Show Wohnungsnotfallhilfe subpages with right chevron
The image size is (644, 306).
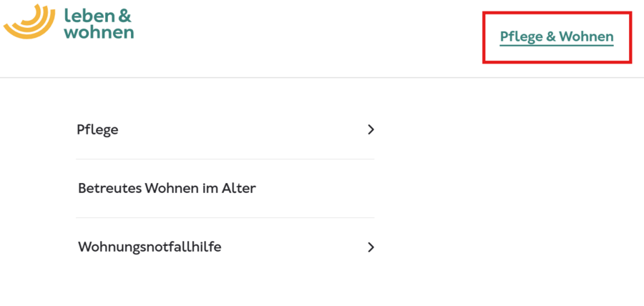point(371,247)
